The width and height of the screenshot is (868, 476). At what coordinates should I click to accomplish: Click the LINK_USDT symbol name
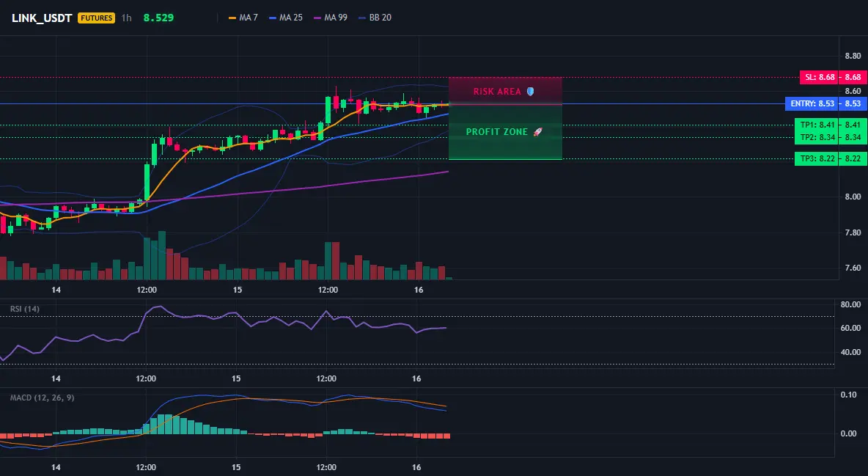tap(42, 18)
